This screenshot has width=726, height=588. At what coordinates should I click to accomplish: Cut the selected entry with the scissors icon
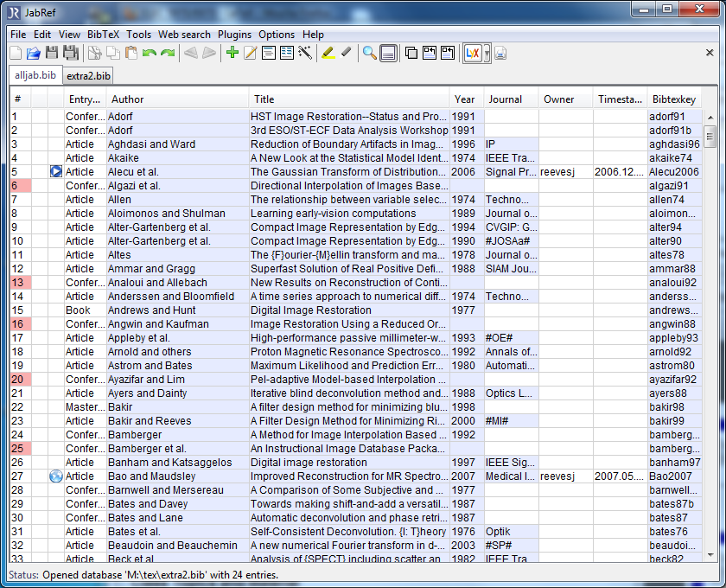tap(95, 53)
